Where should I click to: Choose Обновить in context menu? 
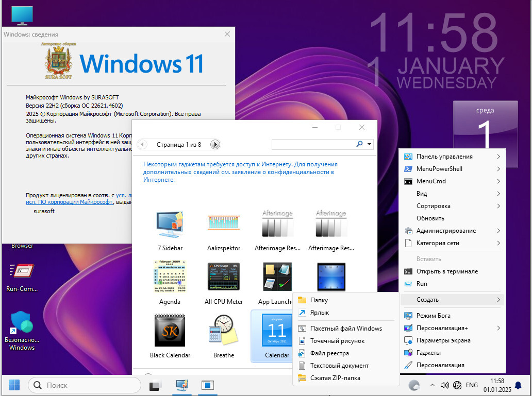click(x=452, y=218)
